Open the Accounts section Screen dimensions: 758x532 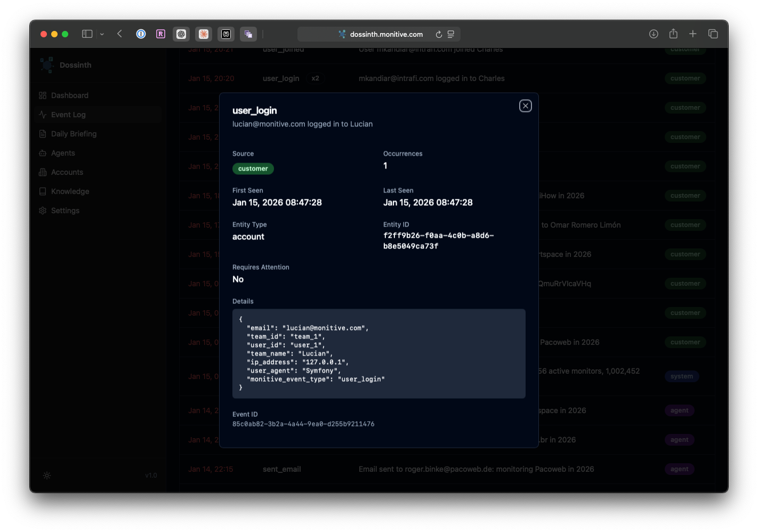tap(67, 172)
